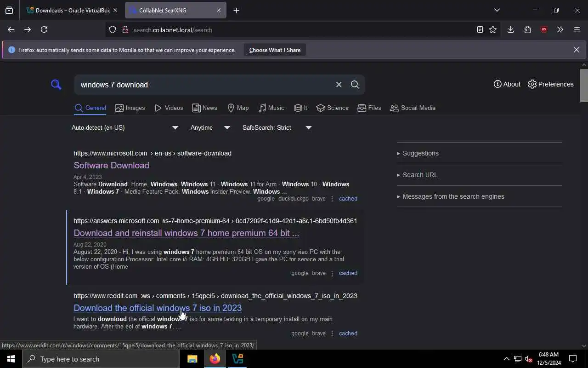Submit search with magnifier button
The height and width of the screenshot is (368, 588).
pyautogui.click(x=355, y=85)
